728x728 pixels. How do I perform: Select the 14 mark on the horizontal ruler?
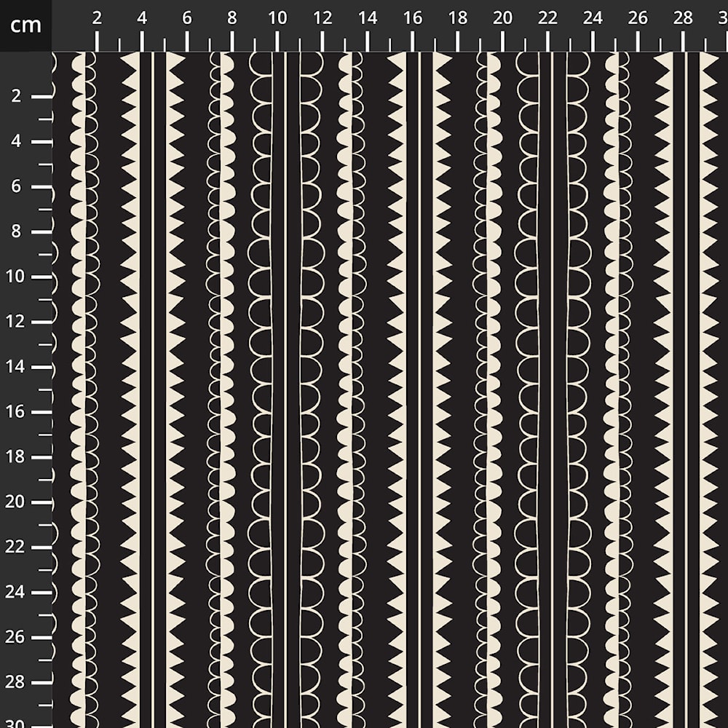(367, 18)
